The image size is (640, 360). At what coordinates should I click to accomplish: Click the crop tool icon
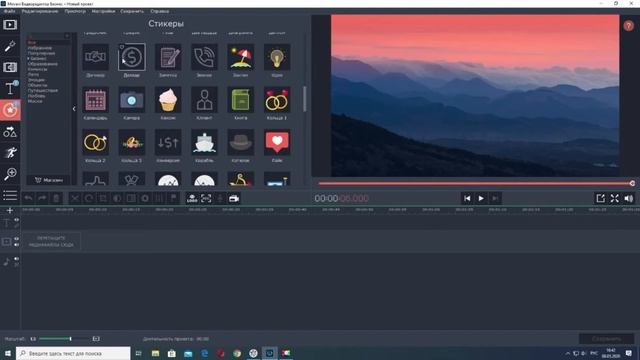(x=103, y=198)
